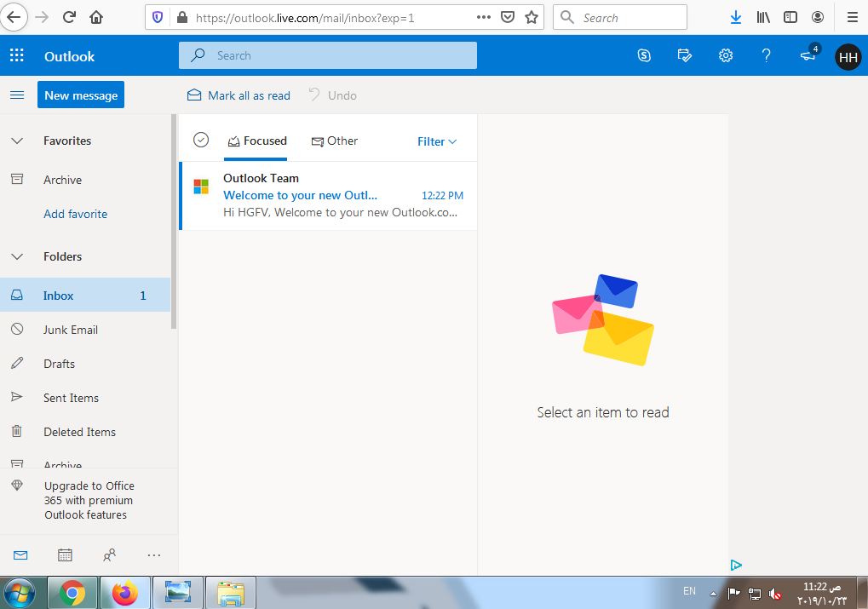Open the What's new megaphone icon
The width and height of the screenshot is (868, 609).
coord(808,55)
